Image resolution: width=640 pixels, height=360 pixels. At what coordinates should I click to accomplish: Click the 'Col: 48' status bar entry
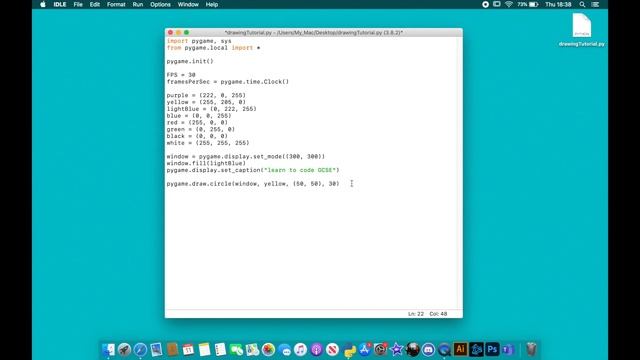click(x=438, y=314)
